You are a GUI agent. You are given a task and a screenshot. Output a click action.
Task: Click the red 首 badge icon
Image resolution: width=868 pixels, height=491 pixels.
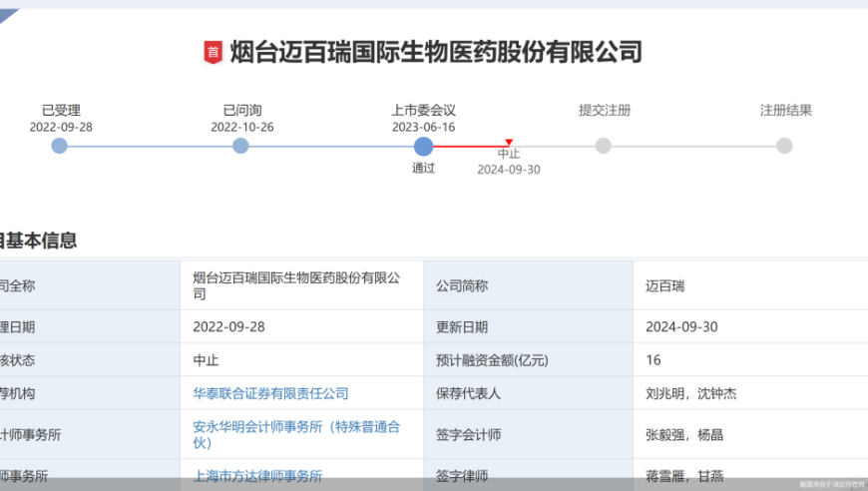[x=214, y=53]
